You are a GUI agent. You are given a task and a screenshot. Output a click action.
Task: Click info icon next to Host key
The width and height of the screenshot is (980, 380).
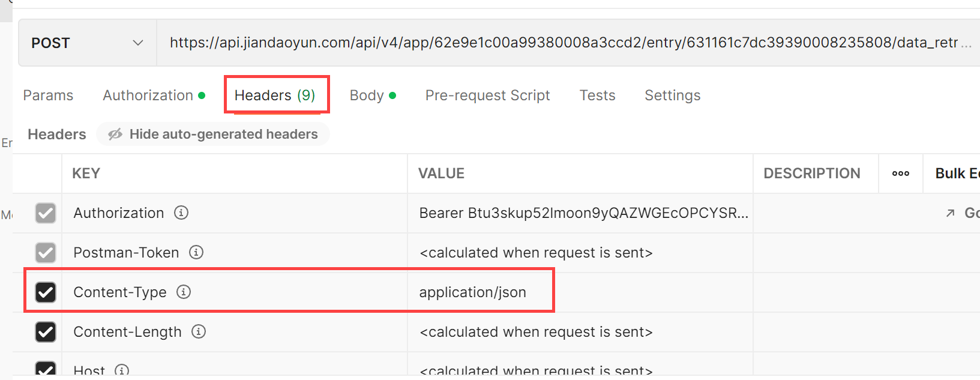[122, 370]
